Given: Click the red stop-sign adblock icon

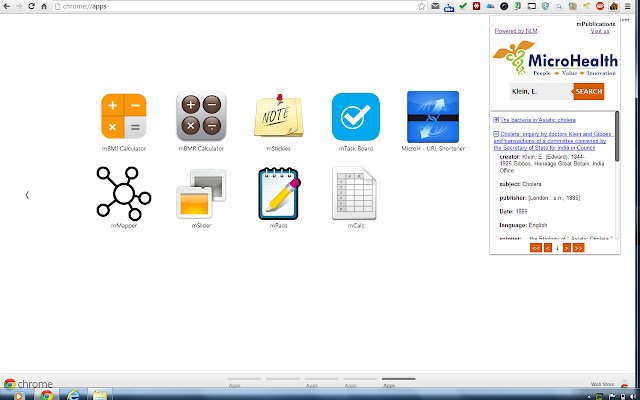Looking at the screenshot, I should (x=600, y=6).
